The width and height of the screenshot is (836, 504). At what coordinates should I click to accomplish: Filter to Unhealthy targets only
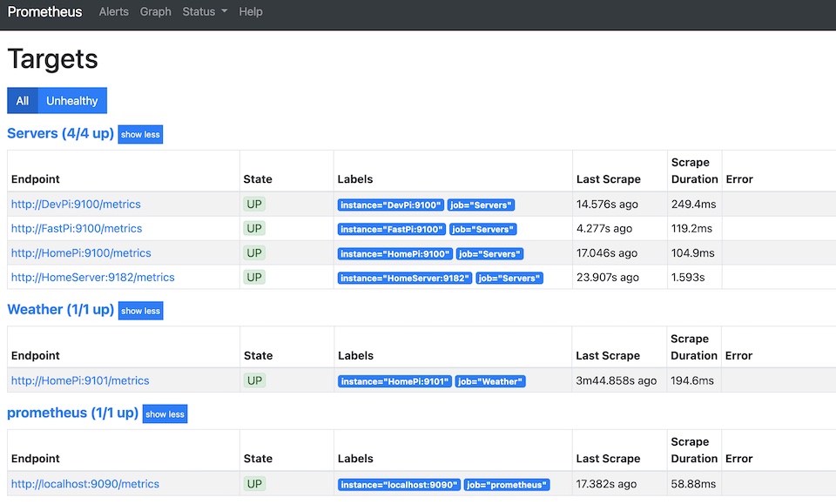pyautogui.click(x=72, y=101)
